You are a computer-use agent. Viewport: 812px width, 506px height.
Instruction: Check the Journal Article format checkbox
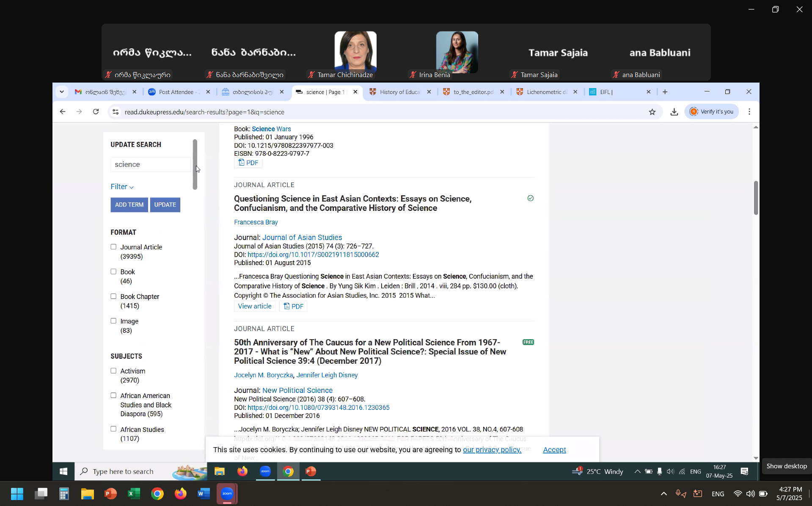click(113, 247)
